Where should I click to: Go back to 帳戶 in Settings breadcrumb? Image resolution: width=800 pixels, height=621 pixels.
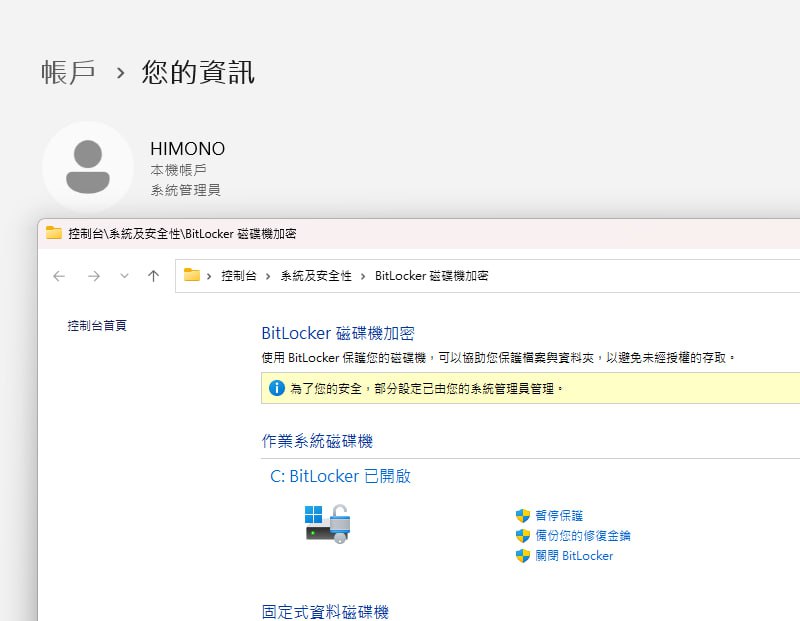click(x=68, y=72)
